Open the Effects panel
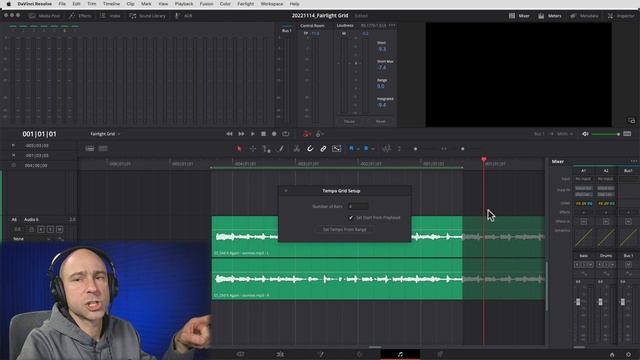640x360 pixels. [80, 16]
